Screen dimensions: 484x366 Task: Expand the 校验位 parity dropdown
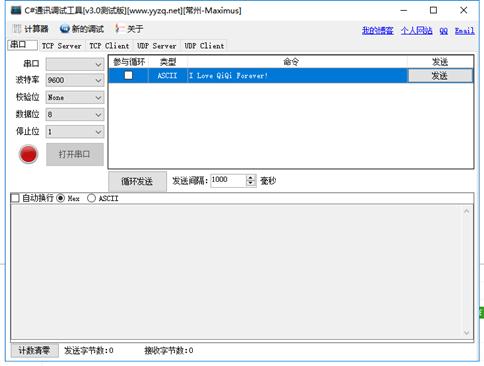click(x=75, y=97)
